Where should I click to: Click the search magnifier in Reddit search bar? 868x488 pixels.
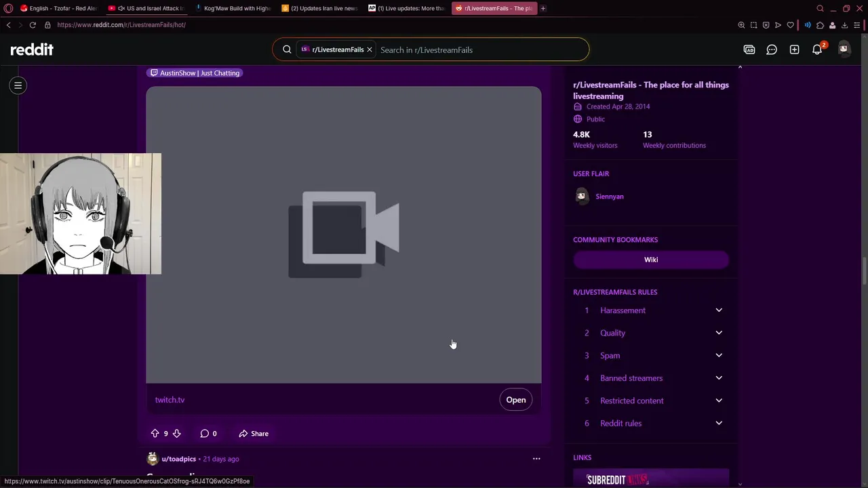click(x=287, y=49)
